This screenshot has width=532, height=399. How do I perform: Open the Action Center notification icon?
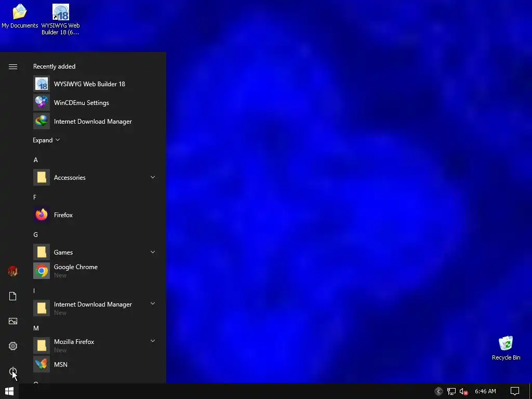coord(515,392)
